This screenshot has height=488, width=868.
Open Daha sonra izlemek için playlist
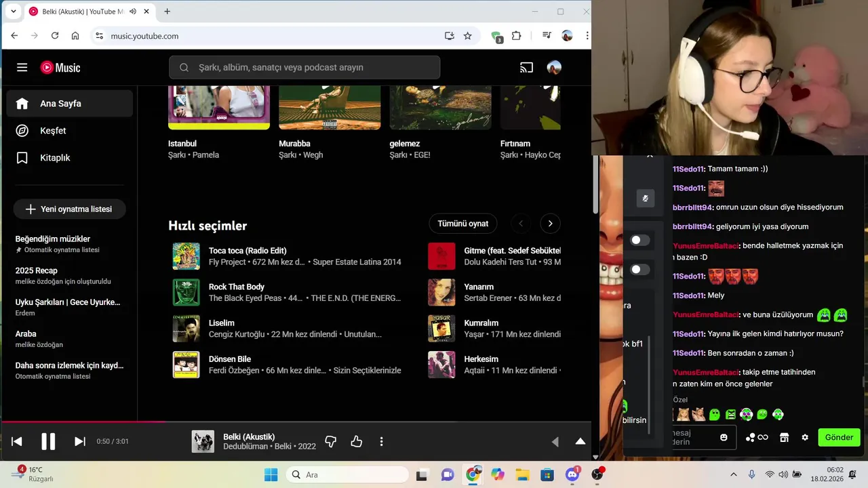pyautogui.click(x=69, y=371)
